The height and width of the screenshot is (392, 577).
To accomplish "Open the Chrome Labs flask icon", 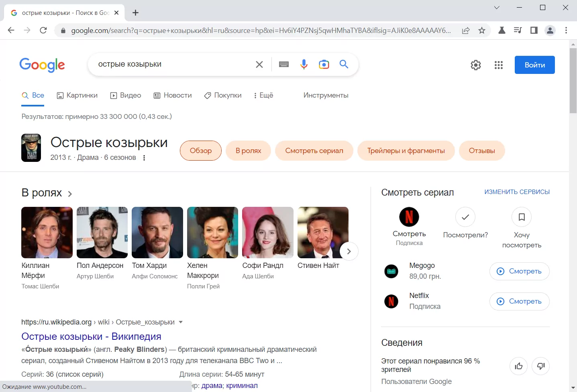I will point(502,30).
